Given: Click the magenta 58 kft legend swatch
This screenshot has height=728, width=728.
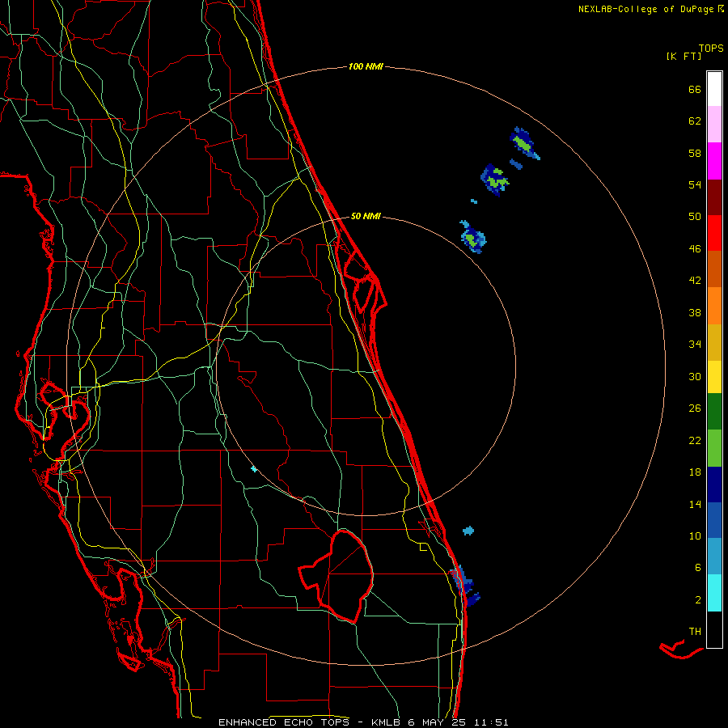Looking at the screenshot, I should [714, 161].
